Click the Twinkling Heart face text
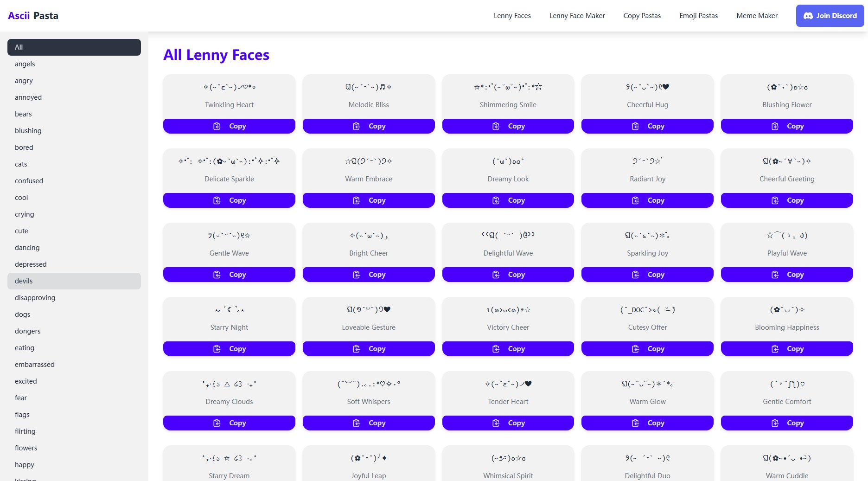868x481 pixels. pos(229,87)
